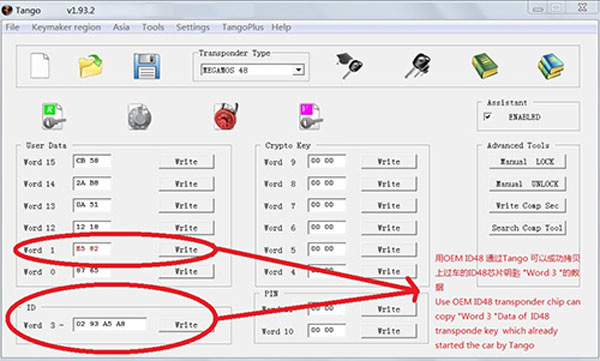Click the grey safe dial lock icon
The height and width of the screenshot is (361, 600).
tap(139, 116)
